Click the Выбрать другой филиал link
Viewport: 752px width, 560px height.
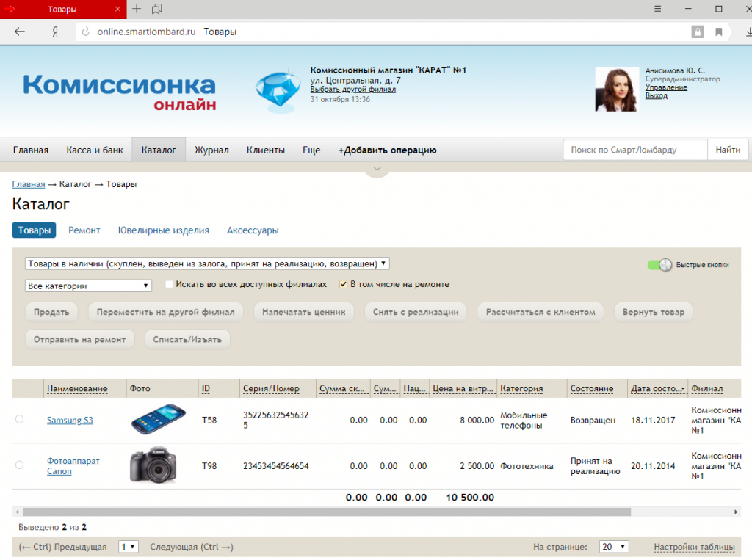pos(353,90)
